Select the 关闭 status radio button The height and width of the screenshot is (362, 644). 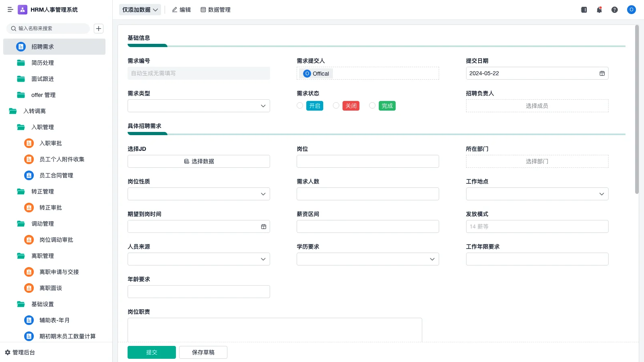336,105
